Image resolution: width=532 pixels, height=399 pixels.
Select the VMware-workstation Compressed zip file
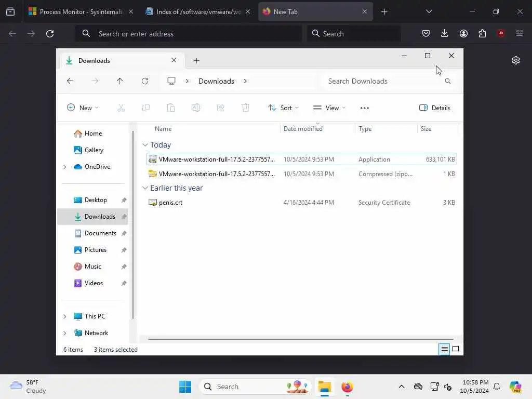pyautogui.click(x=302, y=174)
